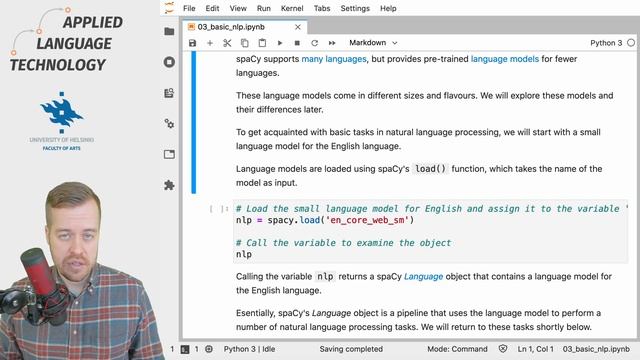
Task: Open Running Terminals and Kernels sidebar icon
Action: (x=169, y=62)
